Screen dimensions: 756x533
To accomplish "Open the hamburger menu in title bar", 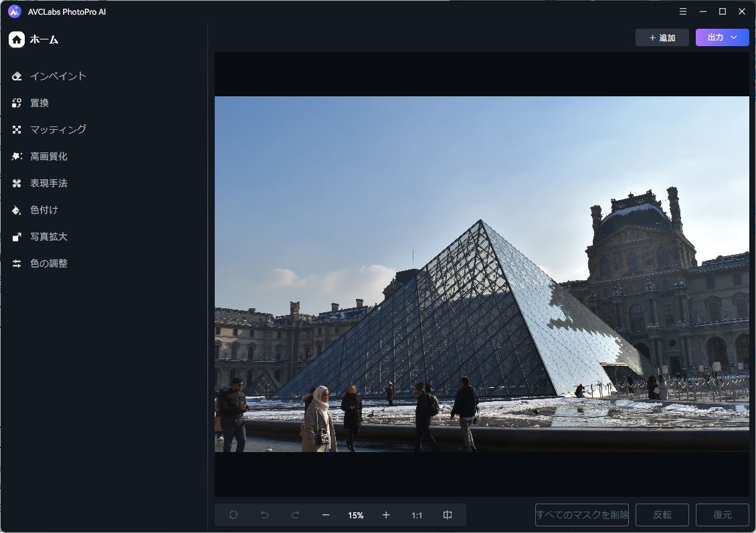I will (682, 11).
